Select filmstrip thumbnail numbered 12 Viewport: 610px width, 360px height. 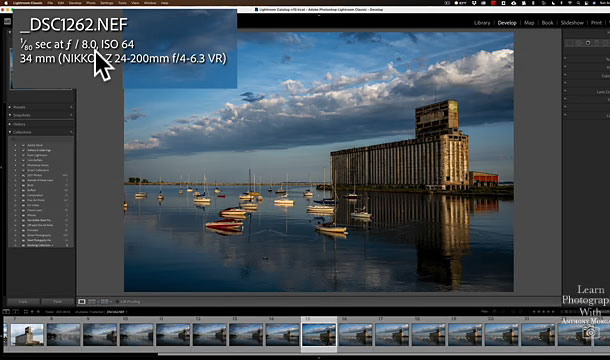(209, 335)
